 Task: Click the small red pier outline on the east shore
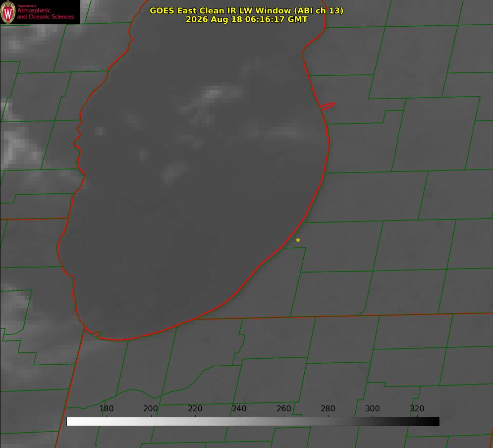pyautogui.click(x=327, y=106)
